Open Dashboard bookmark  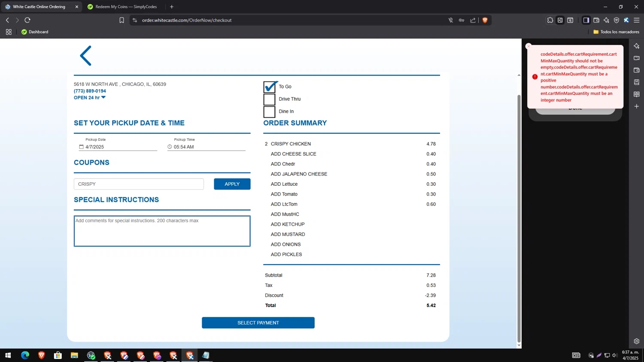click(35, 32)
